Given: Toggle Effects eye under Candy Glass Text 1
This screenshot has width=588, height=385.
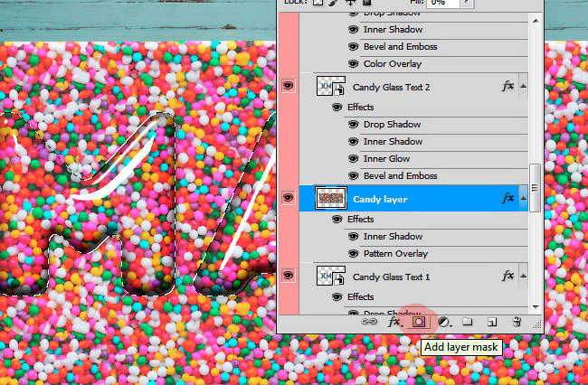Looking at the screenshot, I should pos(337,297).
